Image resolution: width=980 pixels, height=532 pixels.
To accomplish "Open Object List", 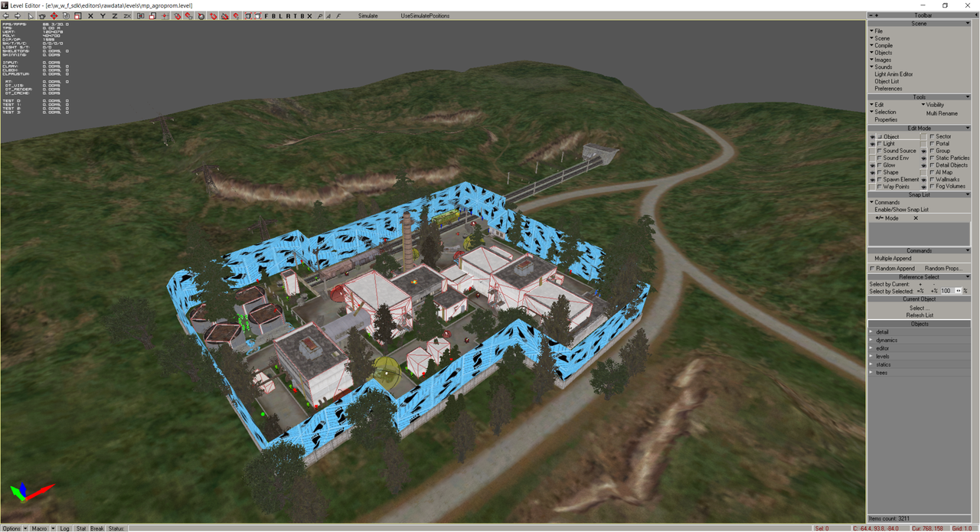I will pos(887,81).
